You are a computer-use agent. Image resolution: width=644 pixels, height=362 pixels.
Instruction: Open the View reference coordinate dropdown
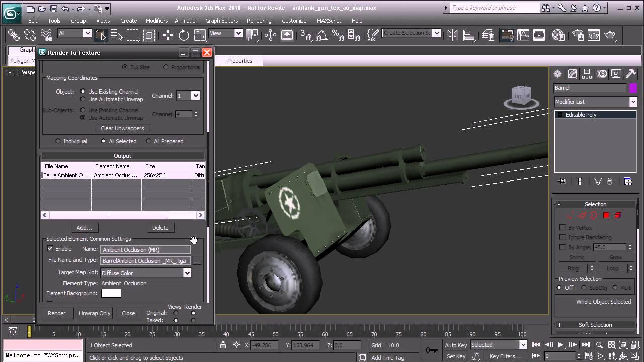(238, 33)
